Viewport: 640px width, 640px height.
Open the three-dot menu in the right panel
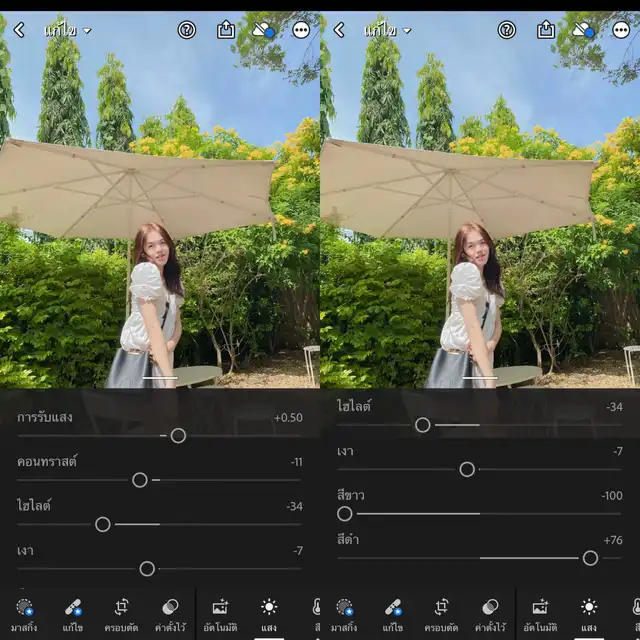622,30
